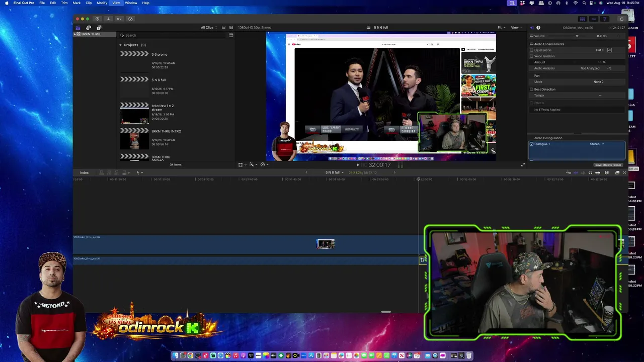Click the Share export icon
This screenshot has width=644, height=362.
click(622, 19)
